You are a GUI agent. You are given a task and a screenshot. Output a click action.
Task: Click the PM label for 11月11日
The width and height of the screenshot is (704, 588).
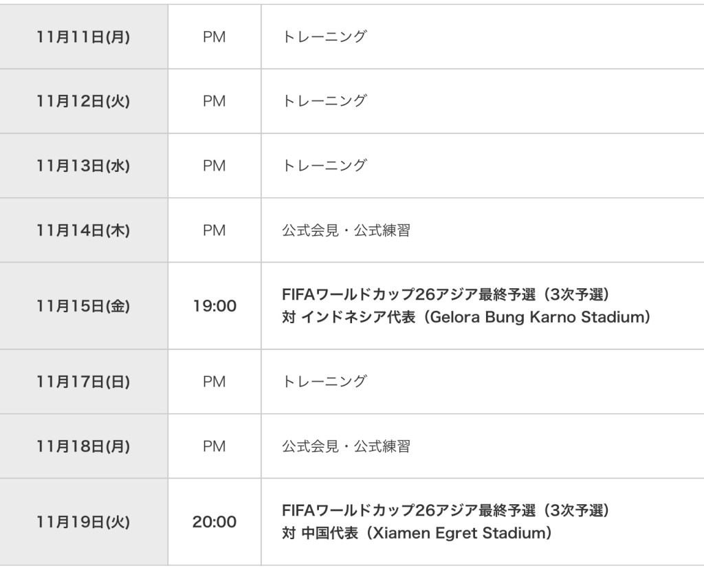coord(214,37)
